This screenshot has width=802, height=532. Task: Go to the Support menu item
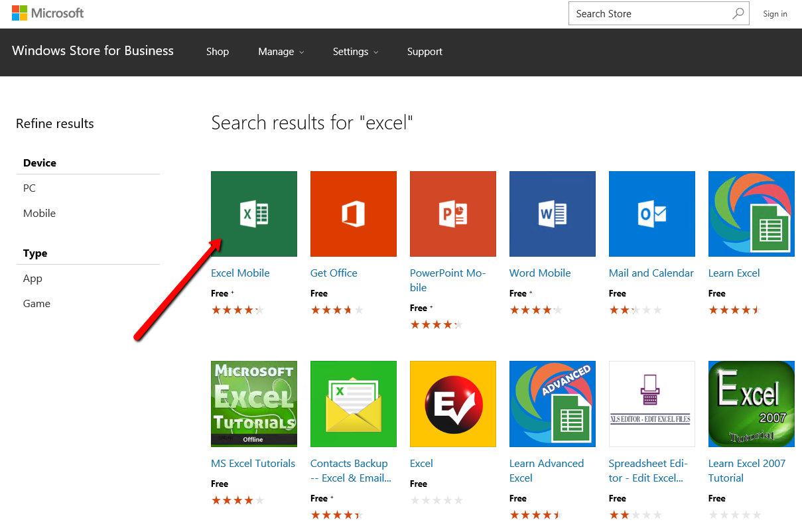pyautogui.click(x=425, y=52)
